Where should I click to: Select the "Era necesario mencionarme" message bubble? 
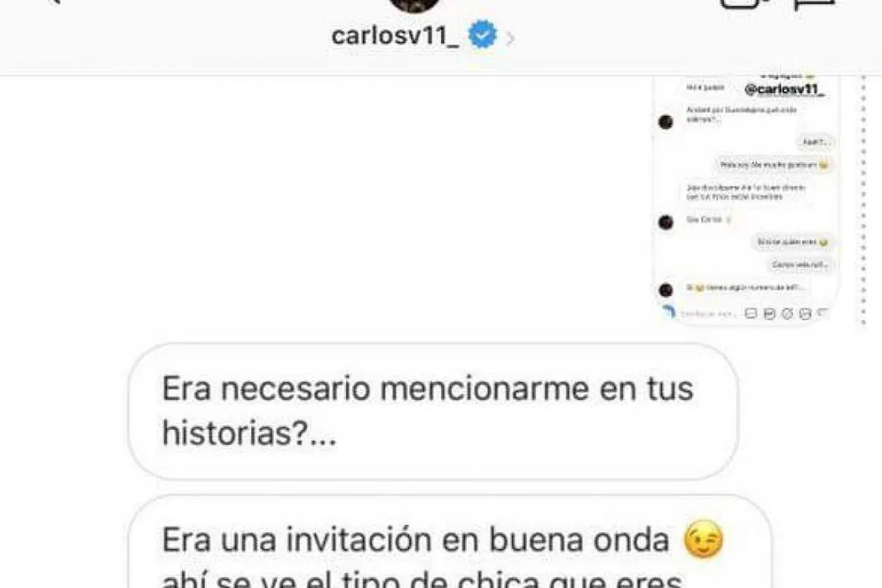click(433, 412)
